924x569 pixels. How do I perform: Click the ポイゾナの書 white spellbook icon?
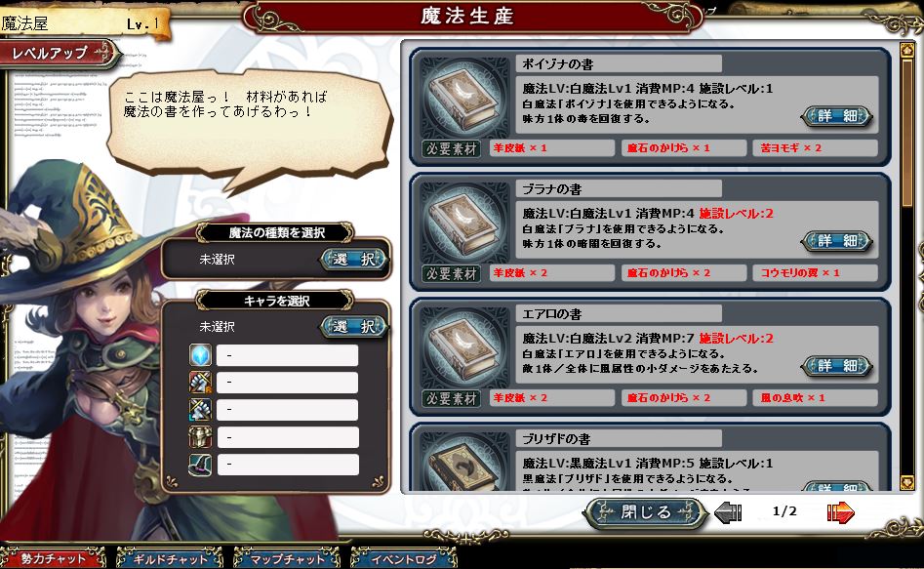coord(464,98)
